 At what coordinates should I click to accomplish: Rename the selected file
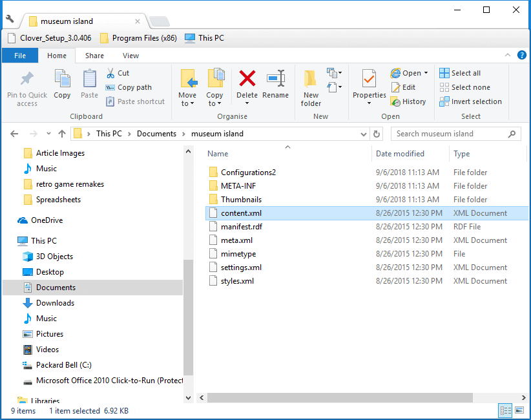pos(276,84)
